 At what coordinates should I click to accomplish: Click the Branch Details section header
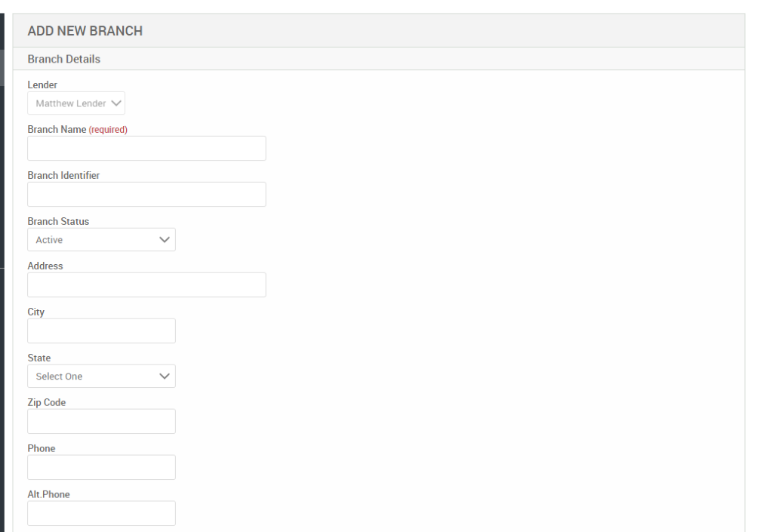coord(63,58)
